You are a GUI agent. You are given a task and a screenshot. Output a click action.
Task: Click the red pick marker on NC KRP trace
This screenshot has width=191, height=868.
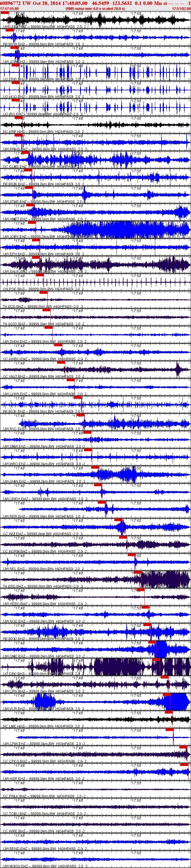tap(19, 117)
